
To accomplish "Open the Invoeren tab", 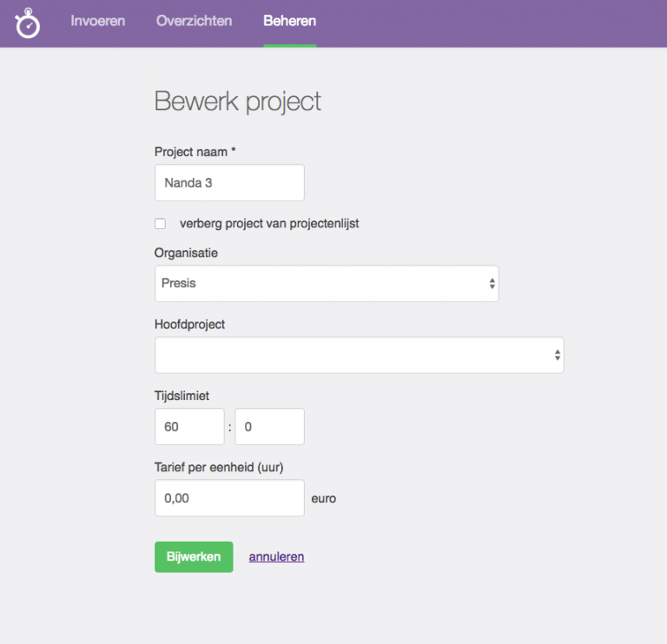I will point(98,21).
